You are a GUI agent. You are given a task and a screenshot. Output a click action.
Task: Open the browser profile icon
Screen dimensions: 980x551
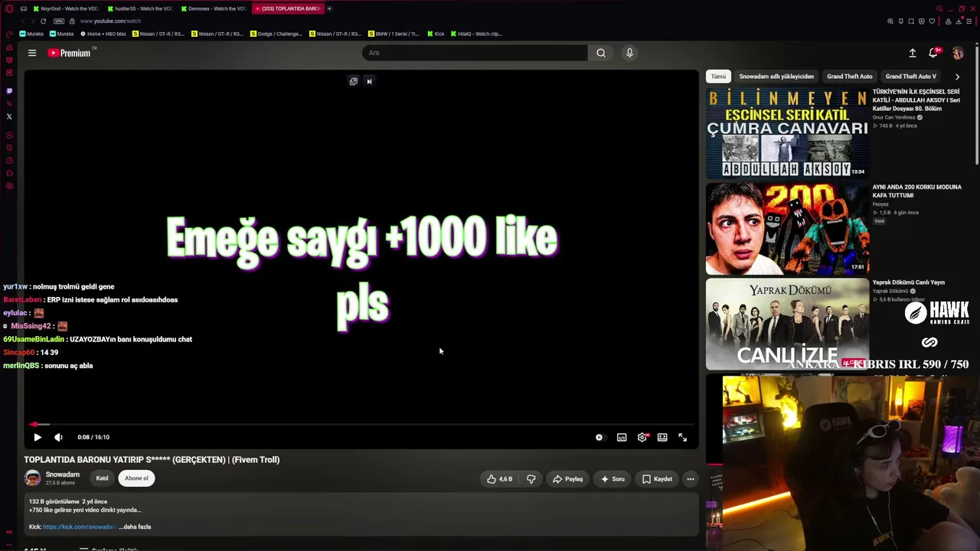click(949, 21)
